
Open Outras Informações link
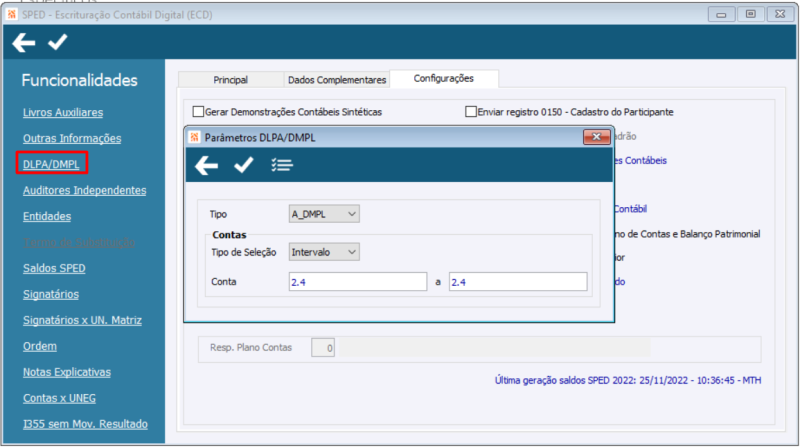(72, 138)
